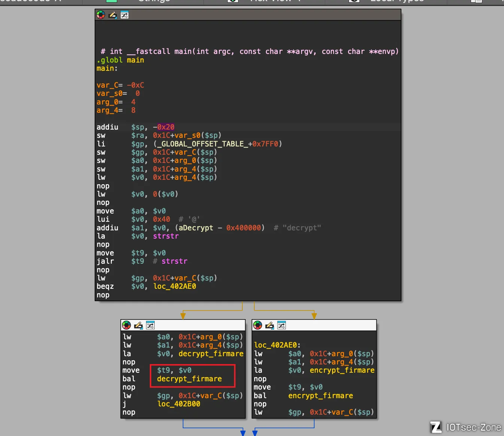The image size is (504, 436).
Task: Click pencil icon on loc_402AE0 block
Action: (270, 325)
